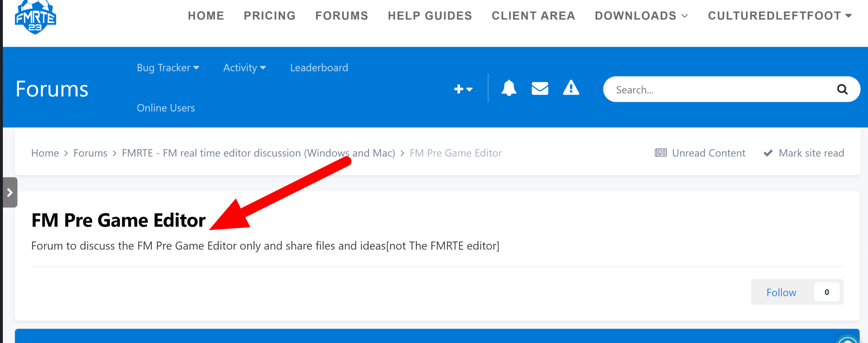Open Unread Content
The width and height of the screenshot is (868, 343).
pyautogui.click(x=700, y=153)
